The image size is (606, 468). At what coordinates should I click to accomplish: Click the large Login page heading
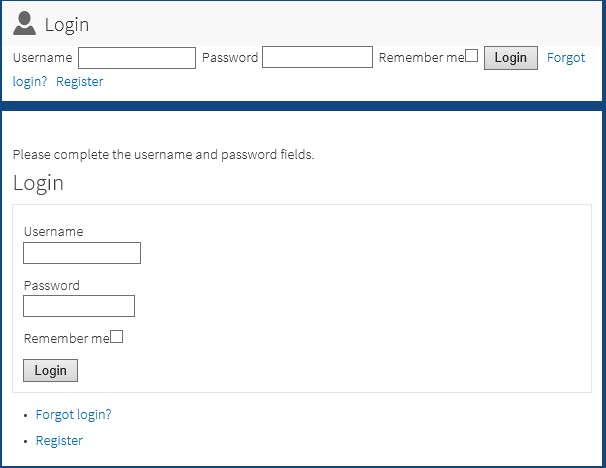point(38,183)
